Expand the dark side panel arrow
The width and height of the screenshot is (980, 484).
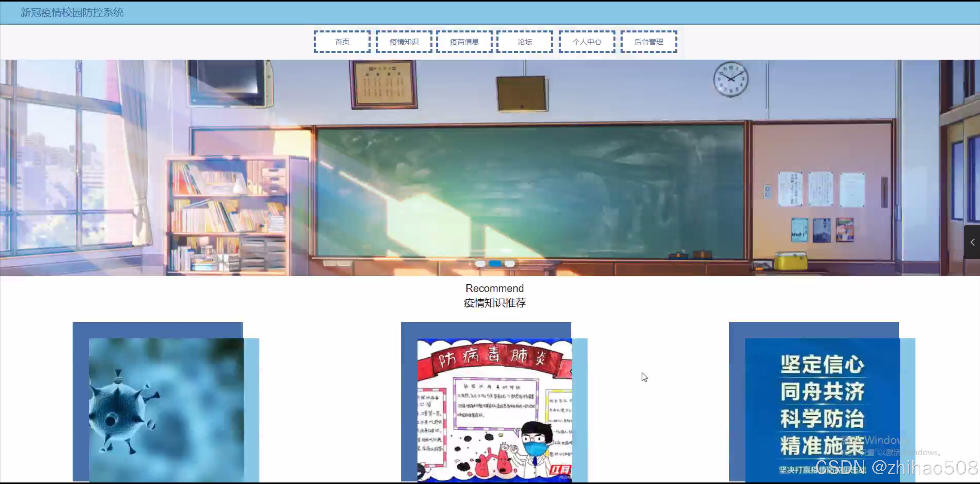point(972,242)
